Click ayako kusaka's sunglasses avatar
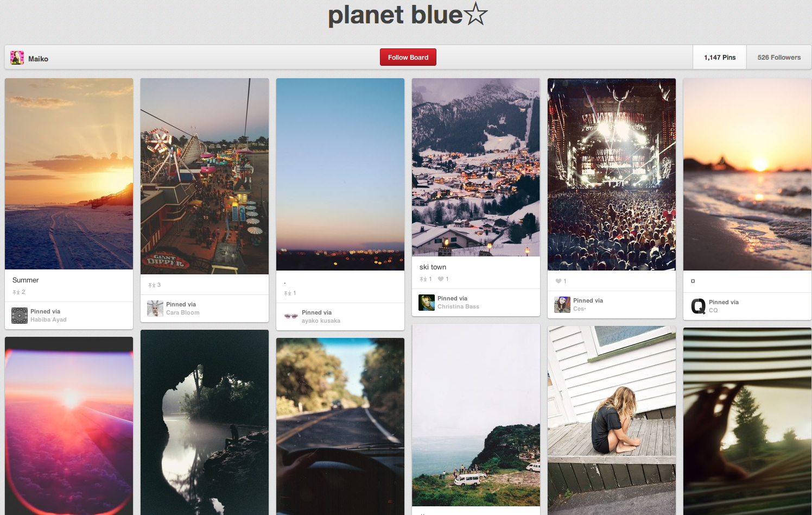Viewport: 812px width, 515px height. 291,316
